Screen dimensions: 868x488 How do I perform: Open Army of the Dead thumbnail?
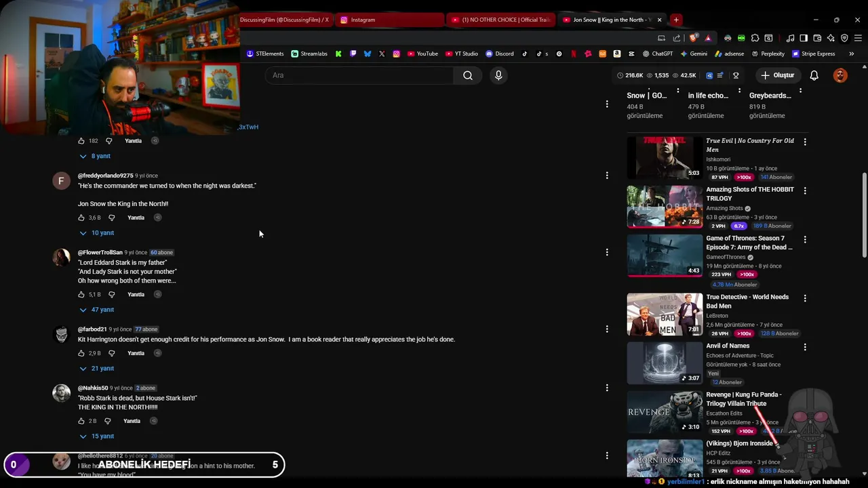[x=665, y=256]
